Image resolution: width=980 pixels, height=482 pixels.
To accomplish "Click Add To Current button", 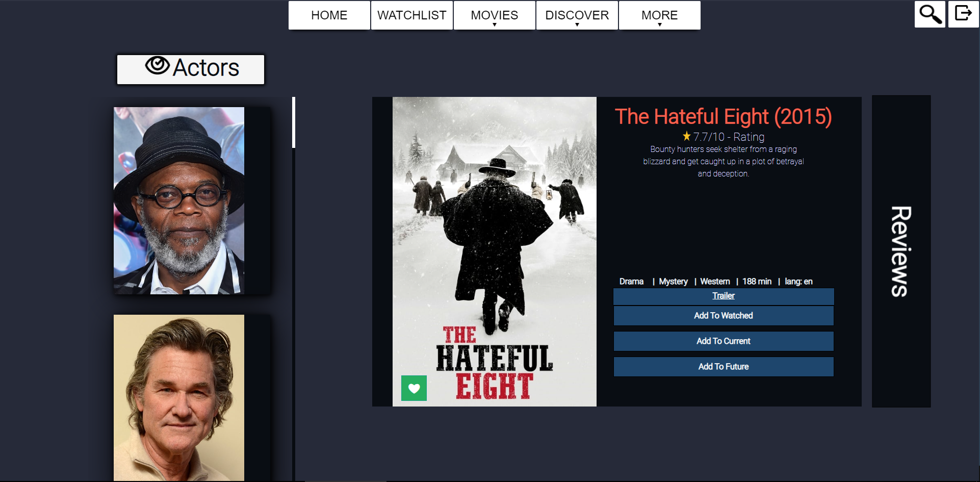I will pos(724,341).
